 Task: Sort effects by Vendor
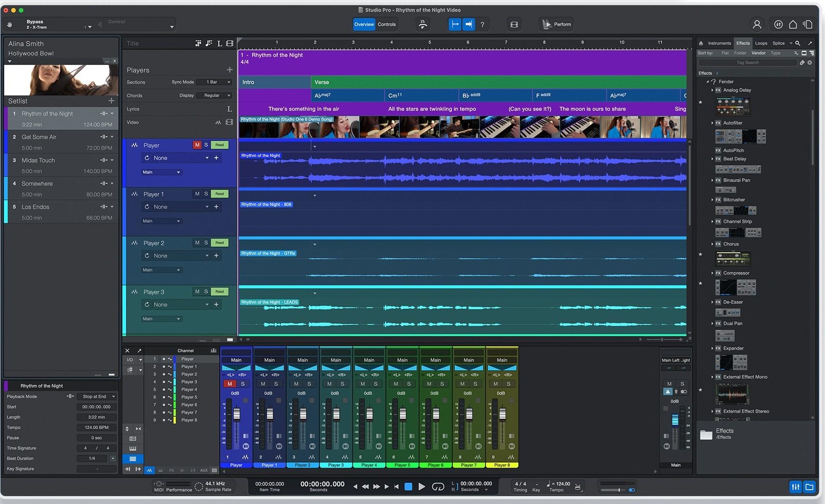(x=759, y=53)
